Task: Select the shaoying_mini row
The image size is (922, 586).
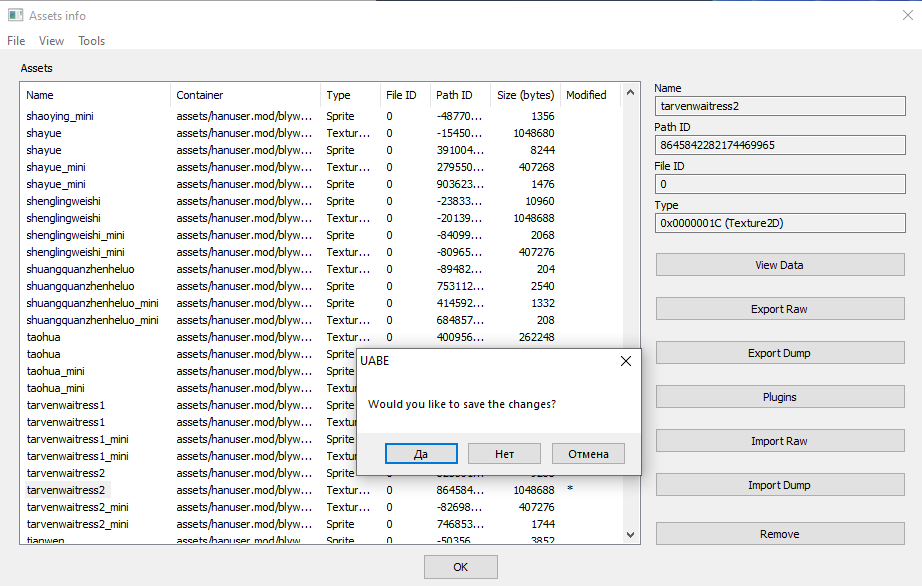Action: pyautogui.click(x=321, y=116)
